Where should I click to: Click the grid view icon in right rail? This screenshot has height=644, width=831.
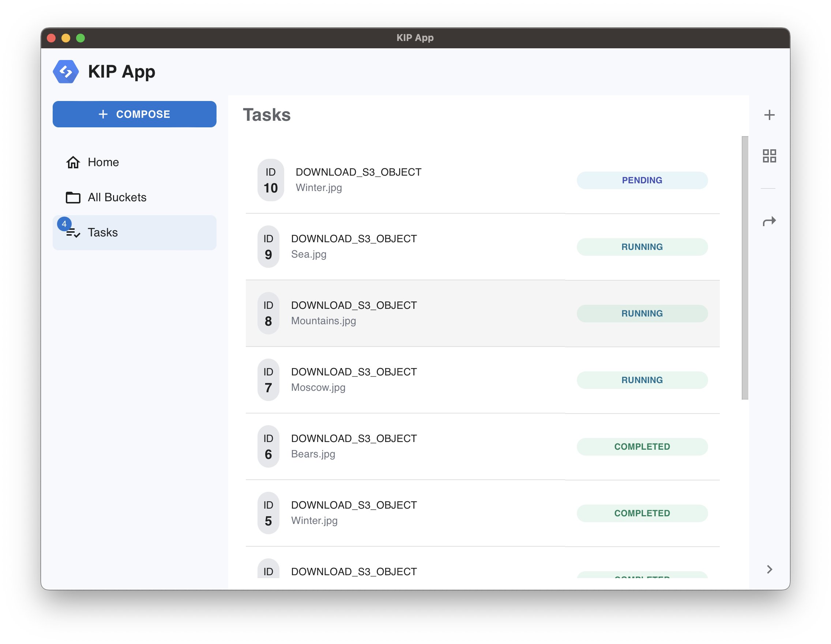point(769,156)
